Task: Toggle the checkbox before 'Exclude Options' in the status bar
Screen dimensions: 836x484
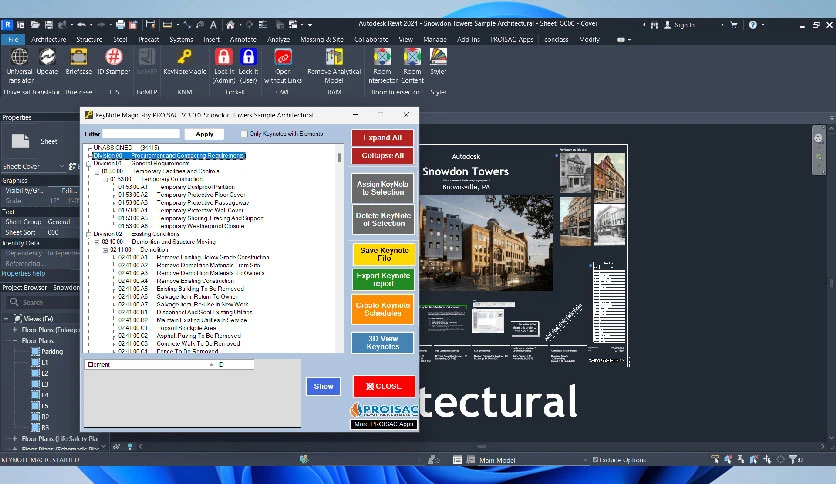Action: (595, 459)
